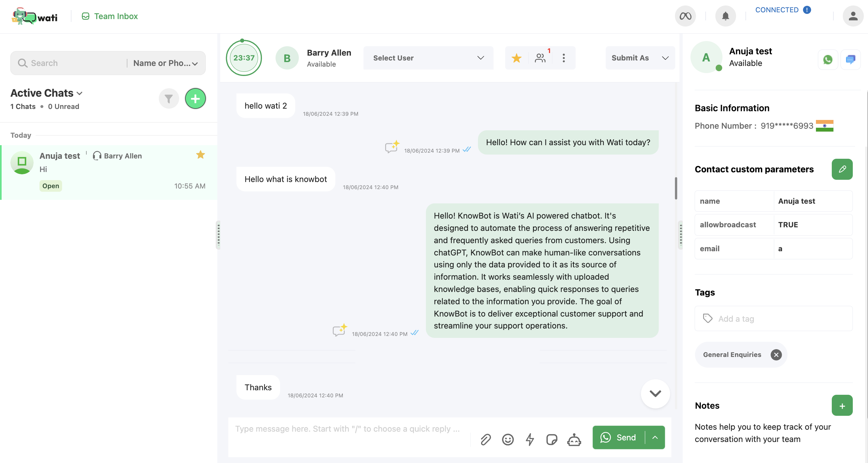Click the Add a tag input field
868x463 pixels.
click(773, 318)
